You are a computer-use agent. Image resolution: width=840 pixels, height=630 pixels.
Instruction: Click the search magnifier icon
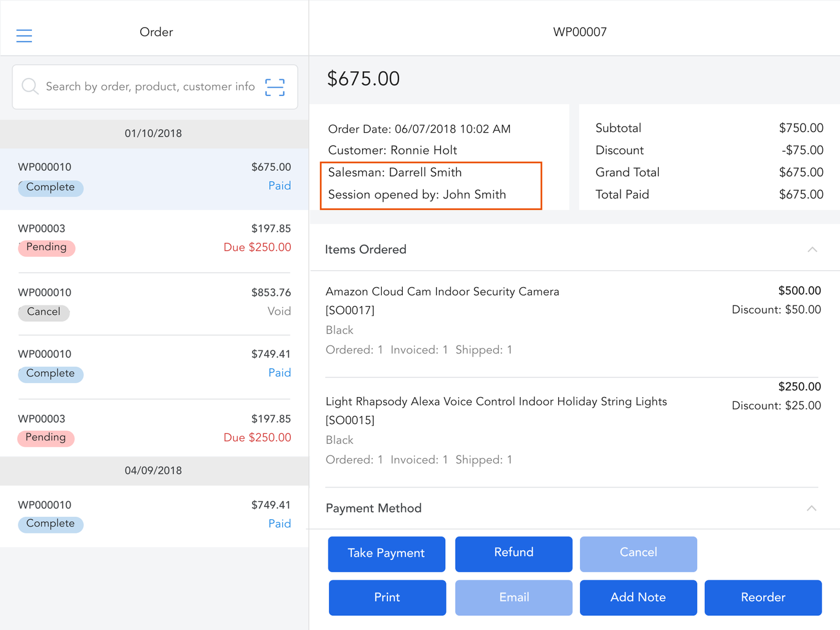click(30, 87)
